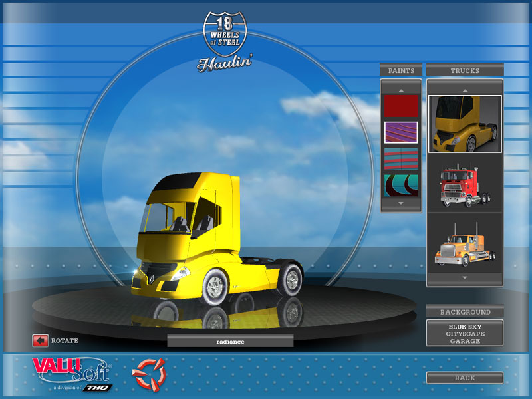532x399 pixels.
Task: Click the red swirl developer logo
Action: pos(148,374)
